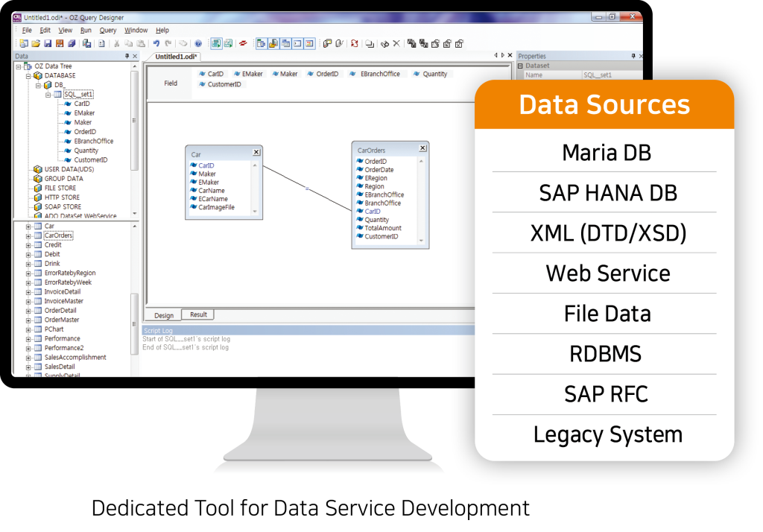Click the Open folder toolbar icon
Screen dimensions: 763x532
[x=36, y=43]
